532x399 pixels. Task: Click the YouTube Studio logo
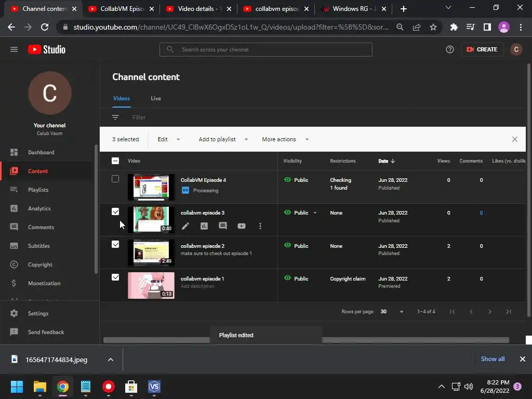[46, 49]
